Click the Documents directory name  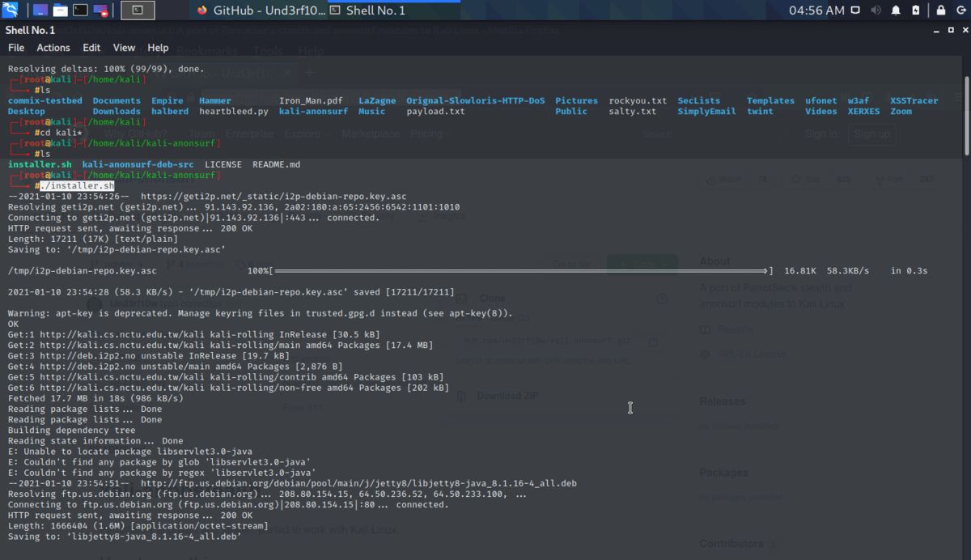[117, 101]
